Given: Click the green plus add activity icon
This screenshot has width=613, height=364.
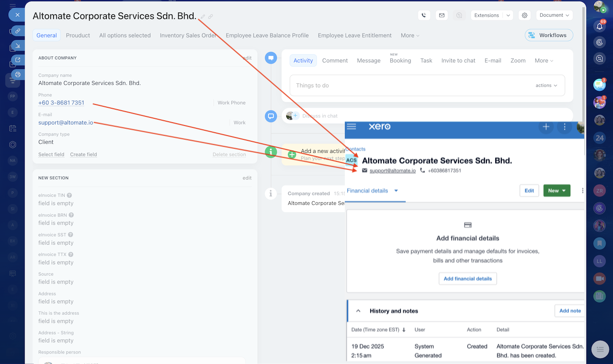Looking at the screenshot, I should click(292, 154).
